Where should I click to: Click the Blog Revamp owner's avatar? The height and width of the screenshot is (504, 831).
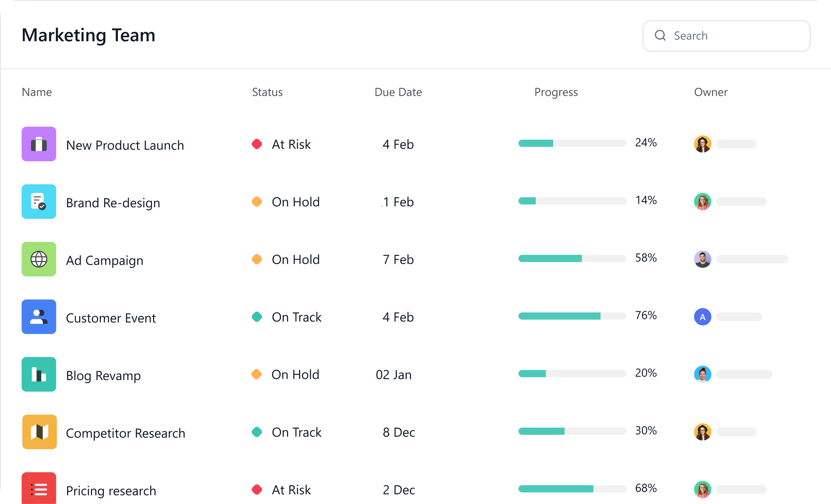point(703,374)
